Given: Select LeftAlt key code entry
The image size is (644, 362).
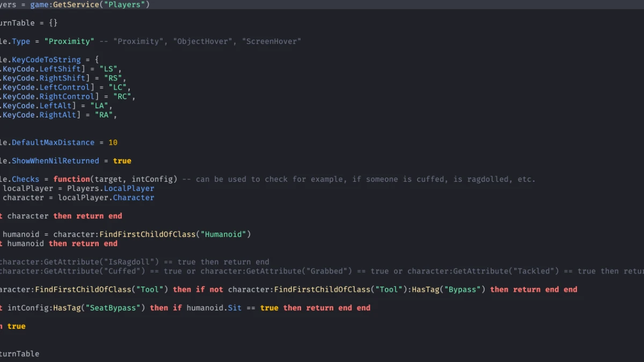Looking at the screenshot, I should pos(56,106).
